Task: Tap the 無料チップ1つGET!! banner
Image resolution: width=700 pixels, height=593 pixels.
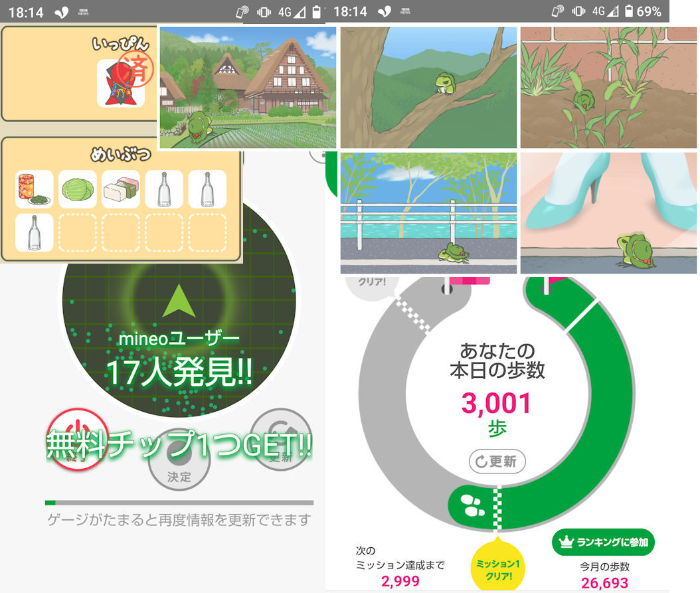Action: click(x=179, y=444)
